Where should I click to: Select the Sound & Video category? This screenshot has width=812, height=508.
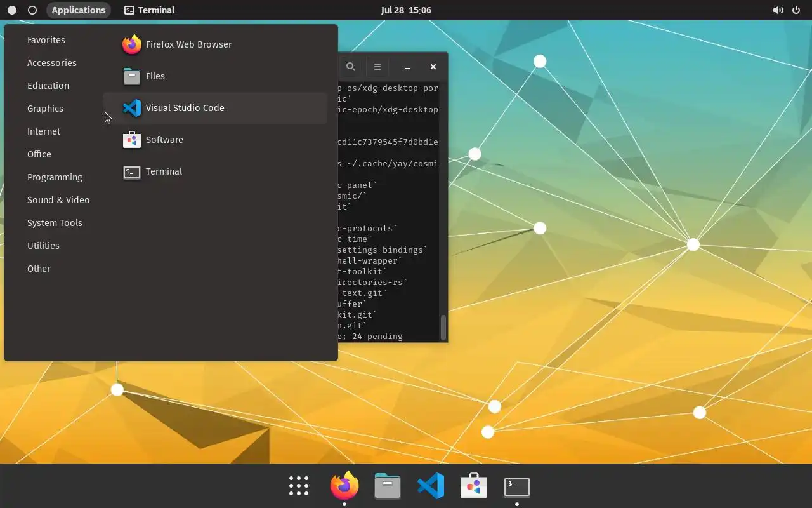[x=58, y=200]
